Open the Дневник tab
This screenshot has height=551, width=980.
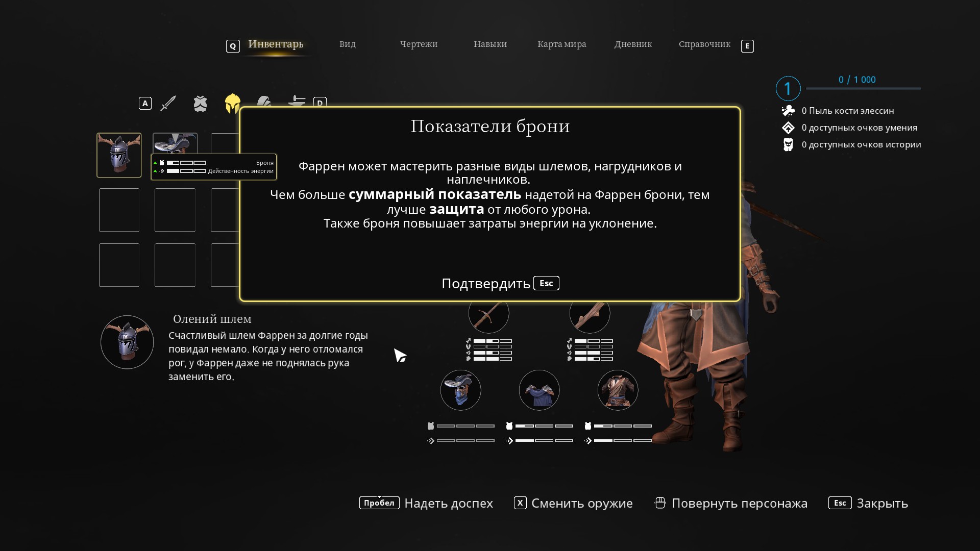pyautogui.click(x=633, y=44)
